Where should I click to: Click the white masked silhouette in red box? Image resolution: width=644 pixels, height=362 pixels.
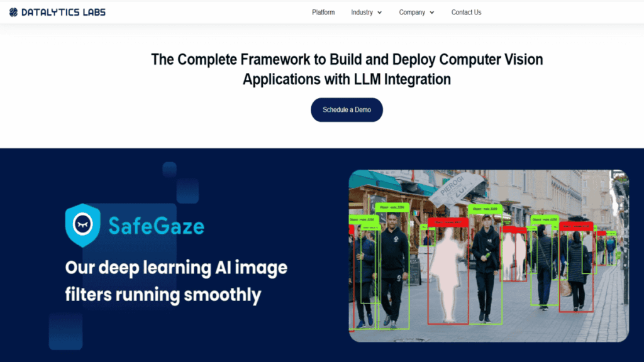pos(448,274)
